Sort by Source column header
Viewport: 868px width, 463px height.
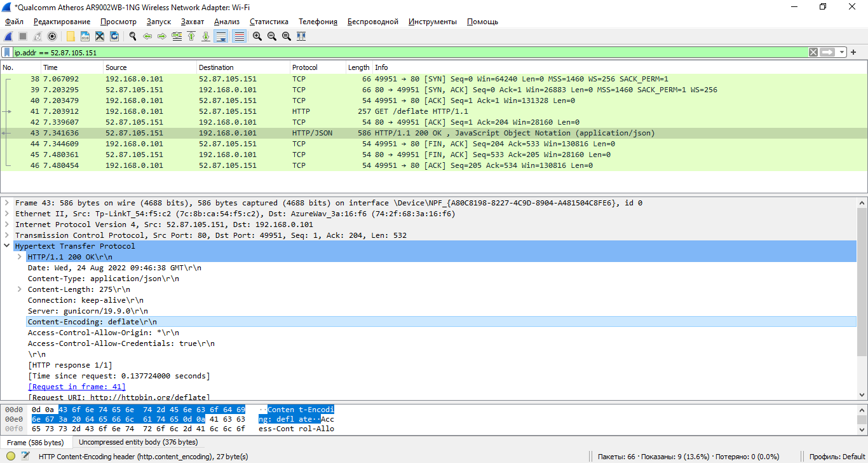point(149,67)
